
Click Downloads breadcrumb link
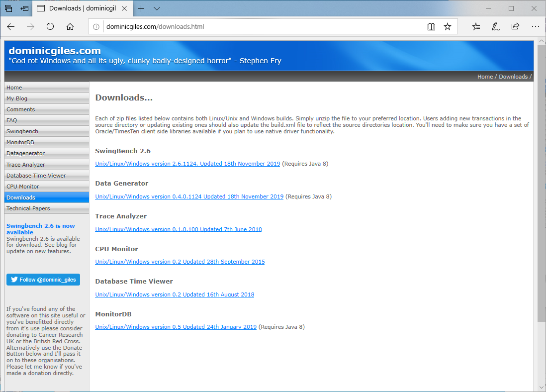[513, 77]
